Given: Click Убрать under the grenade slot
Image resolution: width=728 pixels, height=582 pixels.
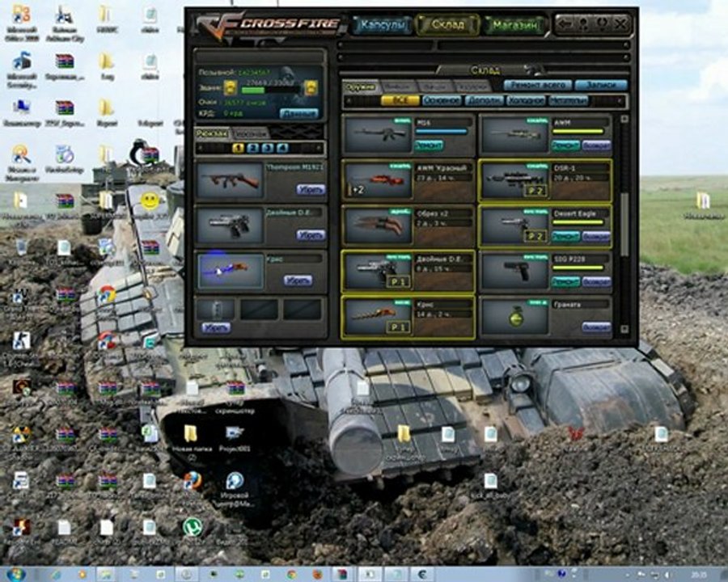Looking at the screenshot, I should click(x=216, y=328).
